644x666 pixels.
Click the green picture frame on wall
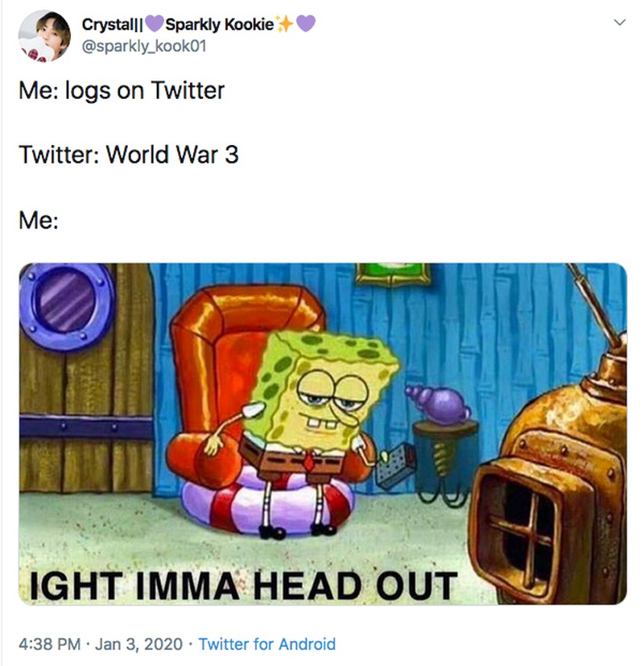[x=393, y=274]
